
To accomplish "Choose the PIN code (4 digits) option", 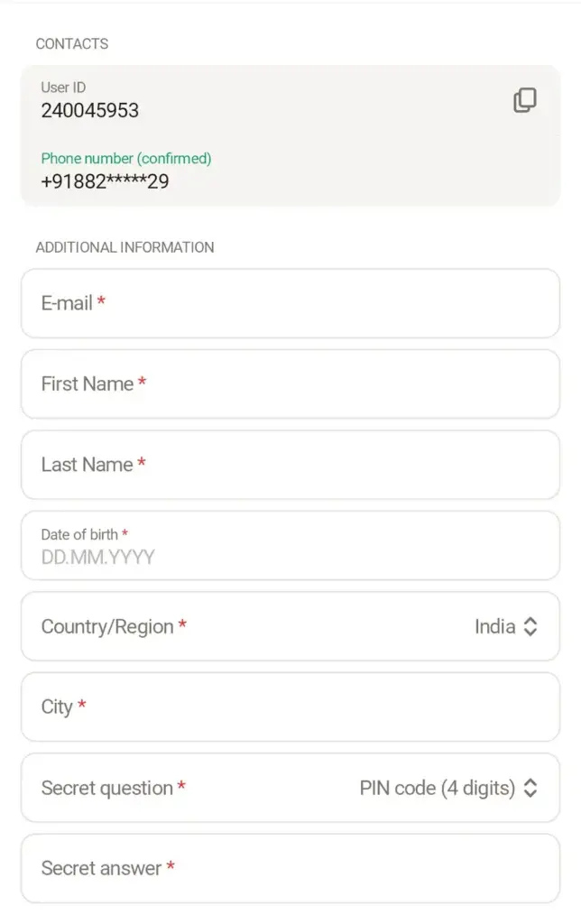I will (438, 788).
